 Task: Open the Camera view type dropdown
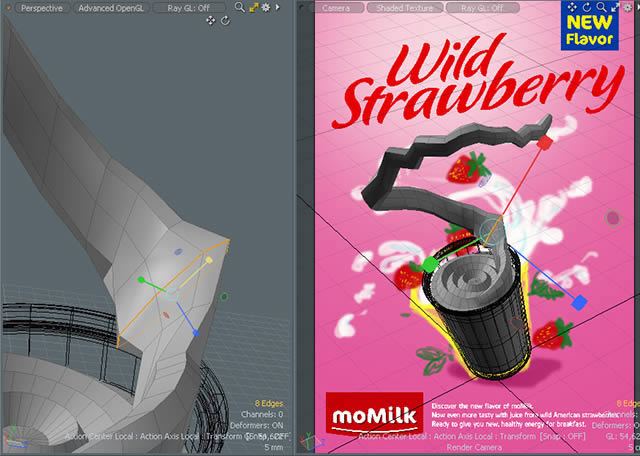(336, 8)
